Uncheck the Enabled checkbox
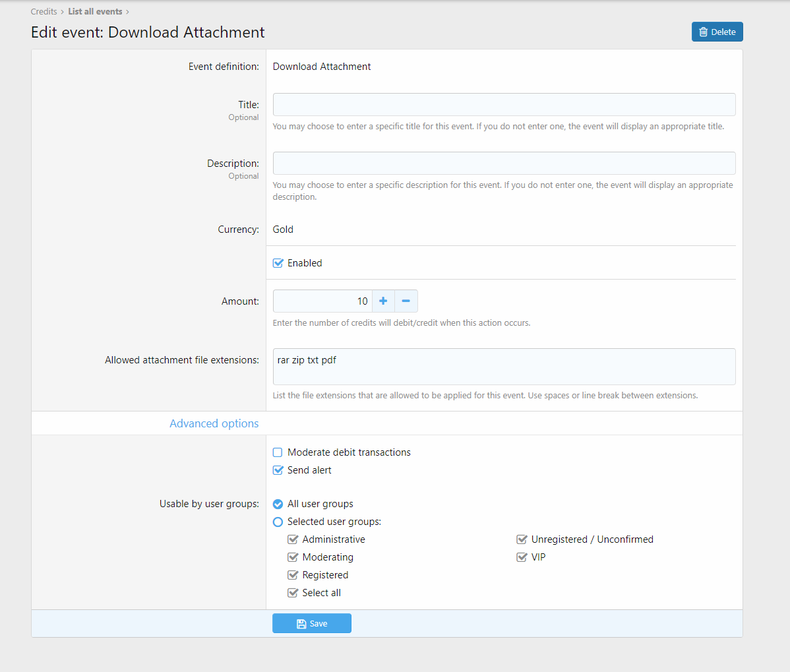The image size is (790, 672). [x=278, y=263]
